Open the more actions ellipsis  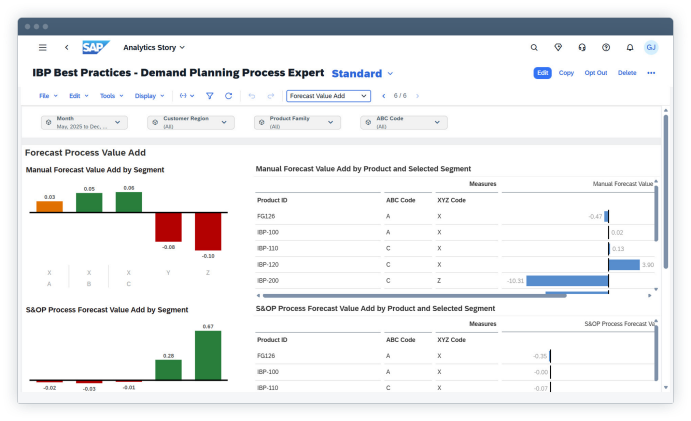[651, 73]
